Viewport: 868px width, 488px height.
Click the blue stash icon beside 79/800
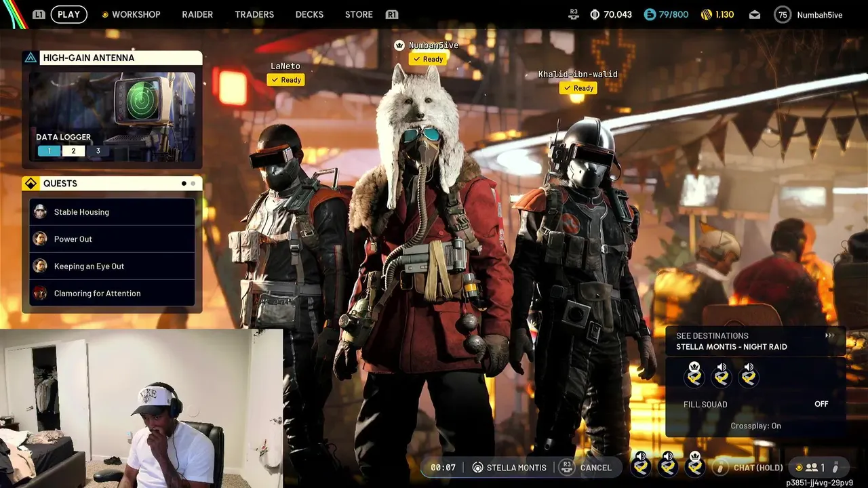(x=650, y=14)
